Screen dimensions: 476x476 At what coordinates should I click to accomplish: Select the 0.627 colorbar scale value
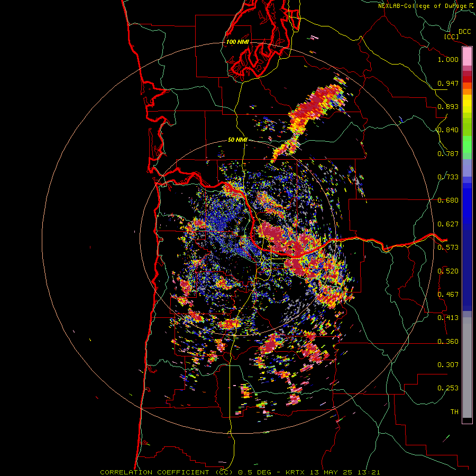(x=448, y=224)
